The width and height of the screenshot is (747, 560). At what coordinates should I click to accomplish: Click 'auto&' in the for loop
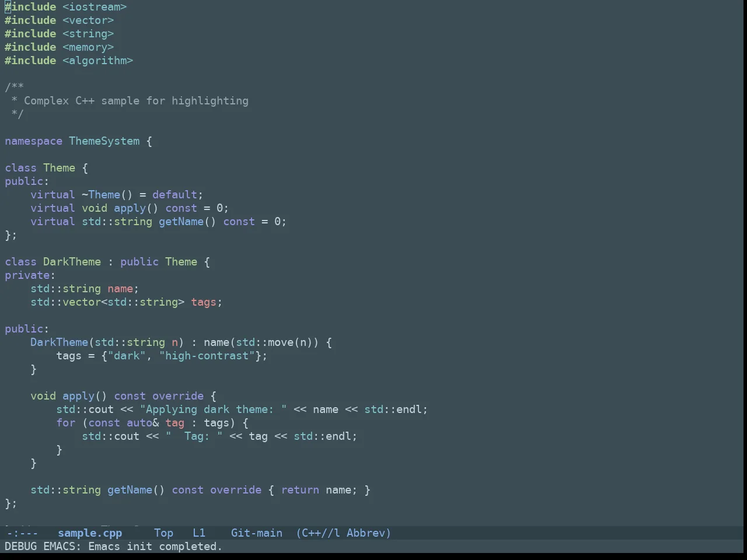(142, 423)
